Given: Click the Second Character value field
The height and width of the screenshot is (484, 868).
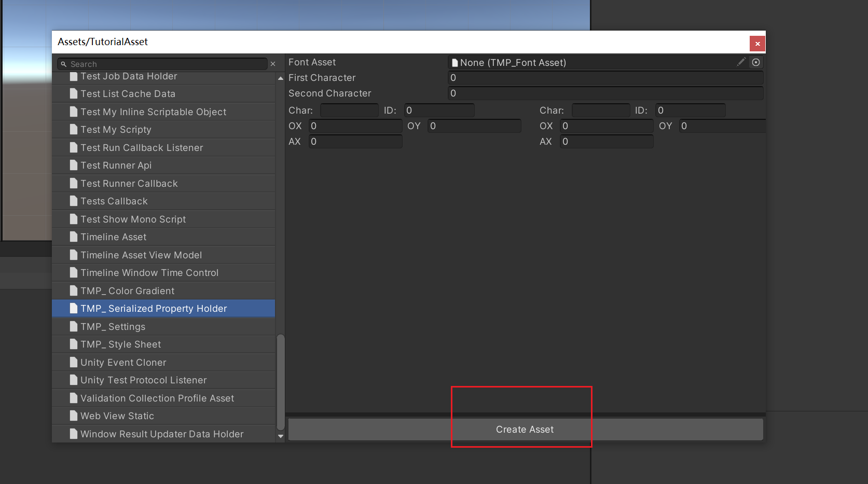Looking at the screenshot, I should pos(605,93).
